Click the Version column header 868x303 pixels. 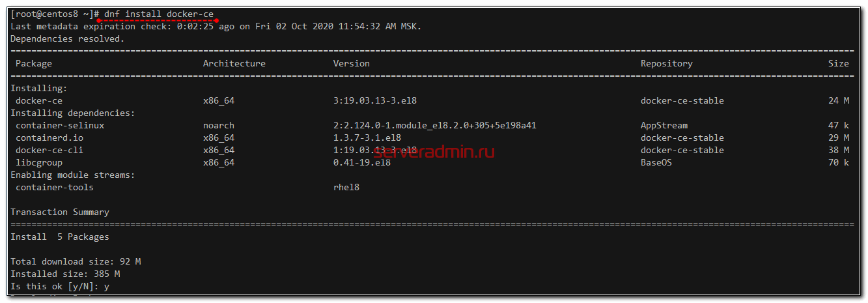pyautogui.click(x=351, y=64)
